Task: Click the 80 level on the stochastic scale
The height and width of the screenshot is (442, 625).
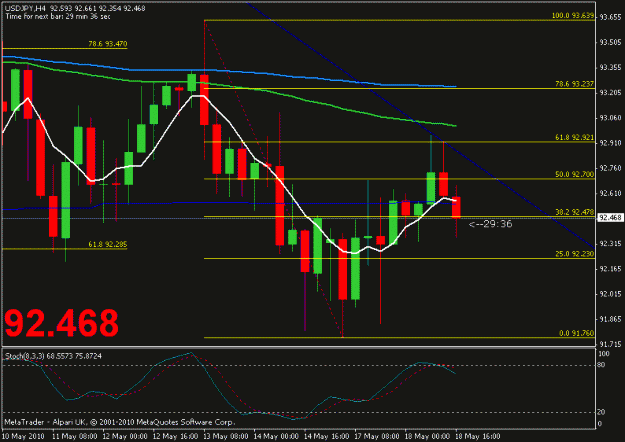Action: [x=601, y=365]
